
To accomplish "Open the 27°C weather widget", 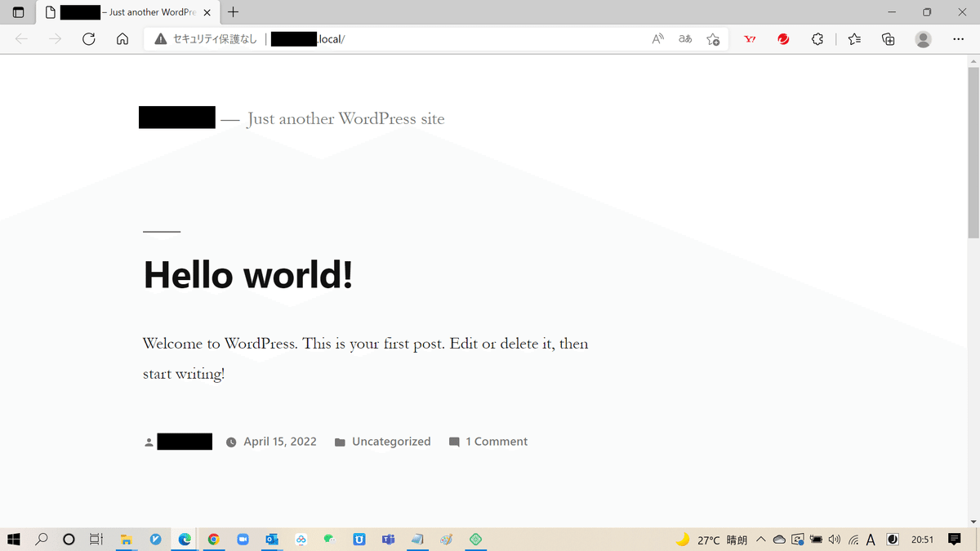I will [711, 540].
